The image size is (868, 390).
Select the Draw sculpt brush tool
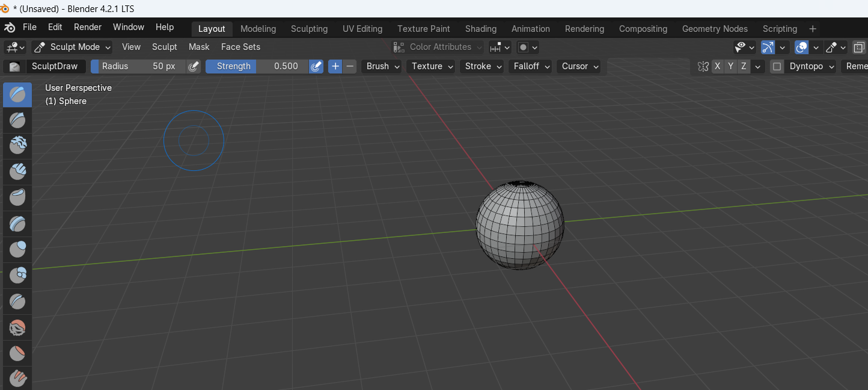click(x=17, y=94)
